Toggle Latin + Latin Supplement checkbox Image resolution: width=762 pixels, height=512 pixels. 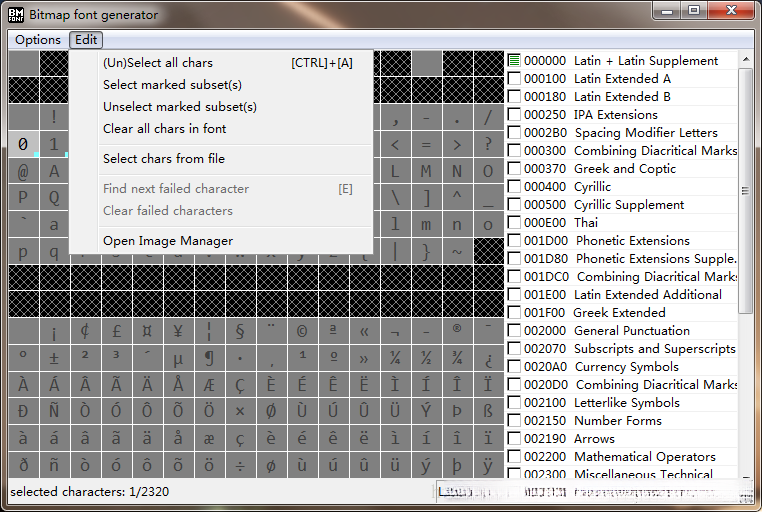pos(514,61)
